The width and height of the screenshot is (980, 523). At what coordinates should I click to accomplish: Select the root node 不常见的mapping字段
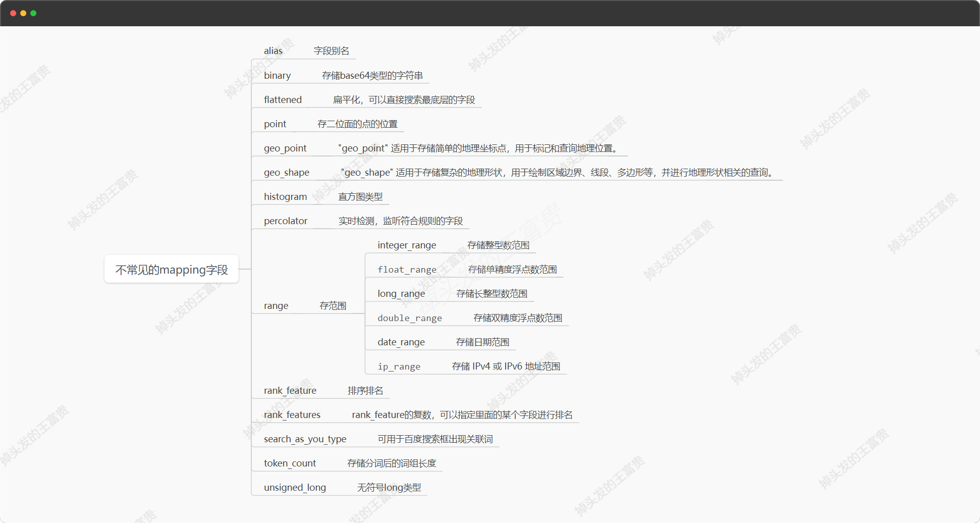click(172, 270)
